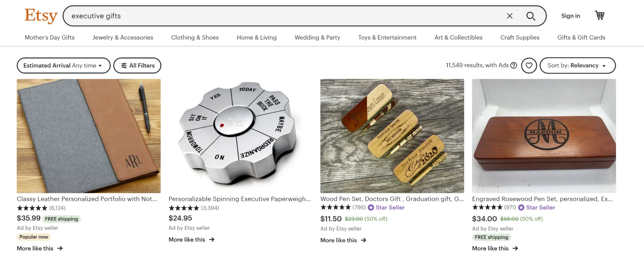
Task: Open All Filters panel
Action: [x=137, y=65]
